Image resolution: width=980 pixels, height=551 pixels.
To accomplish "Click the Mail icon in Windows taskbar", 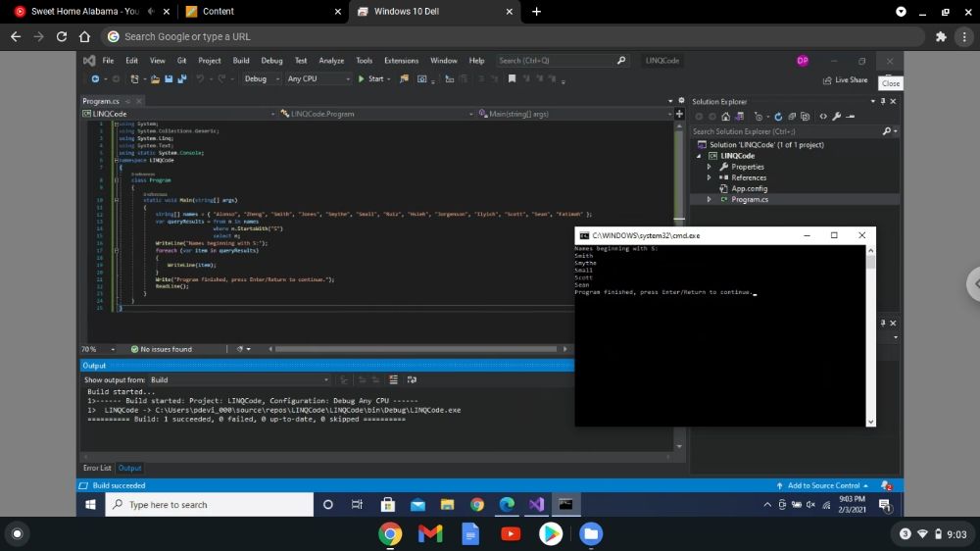I will coord(417,504).
